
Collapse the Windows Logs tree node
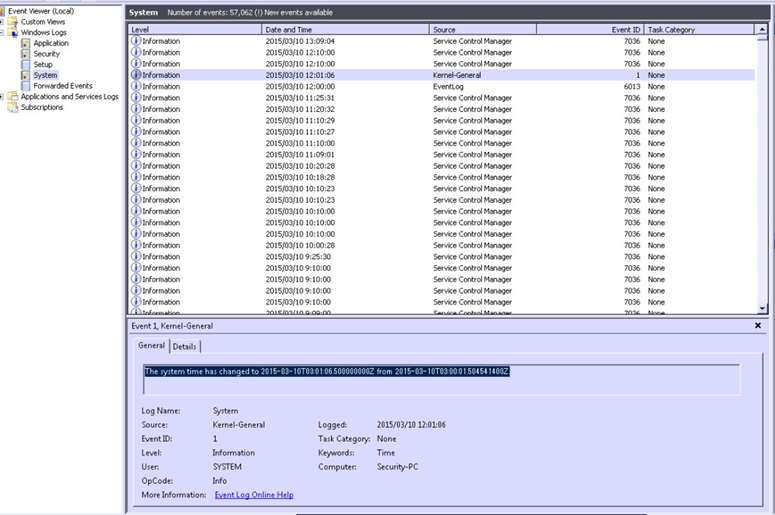tap(3, 33)
